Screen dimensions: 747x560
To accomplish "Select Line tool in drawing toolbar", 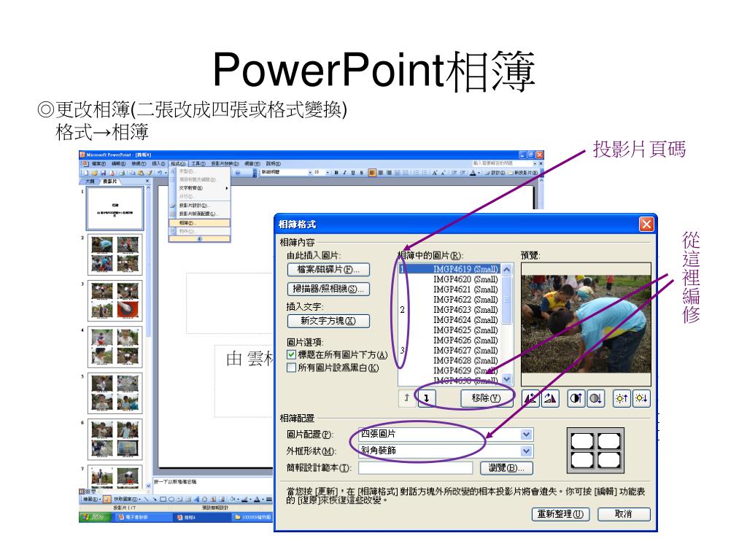I will 146,499.
